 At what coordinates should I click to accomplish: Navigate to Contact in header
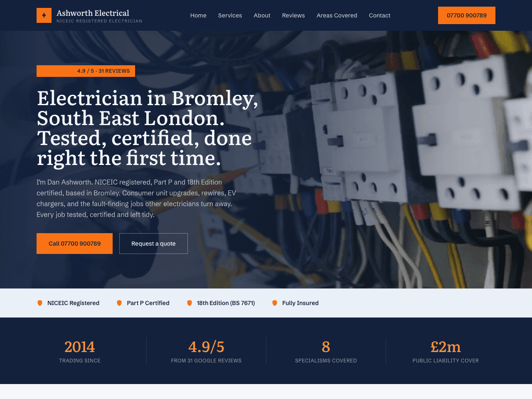tap(379, 15)
